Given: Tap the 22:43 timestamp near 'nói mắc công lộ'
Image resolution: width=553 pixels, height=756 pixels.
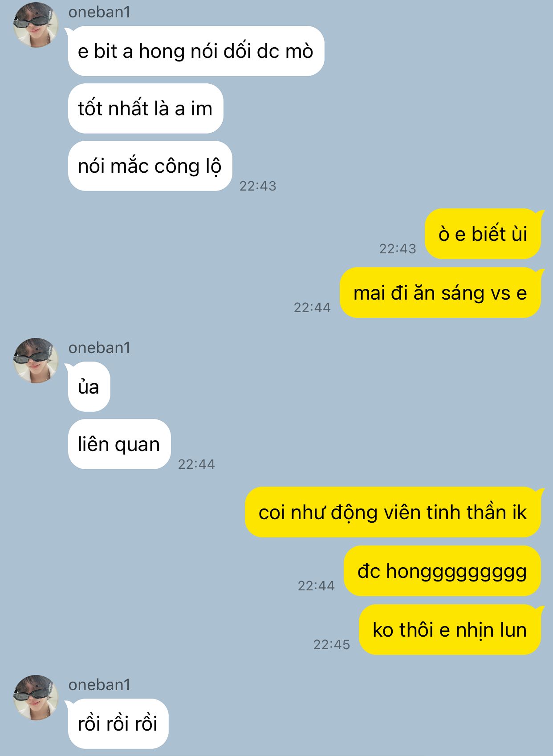Looking at the screenshot, I should (x=258, y=186).
